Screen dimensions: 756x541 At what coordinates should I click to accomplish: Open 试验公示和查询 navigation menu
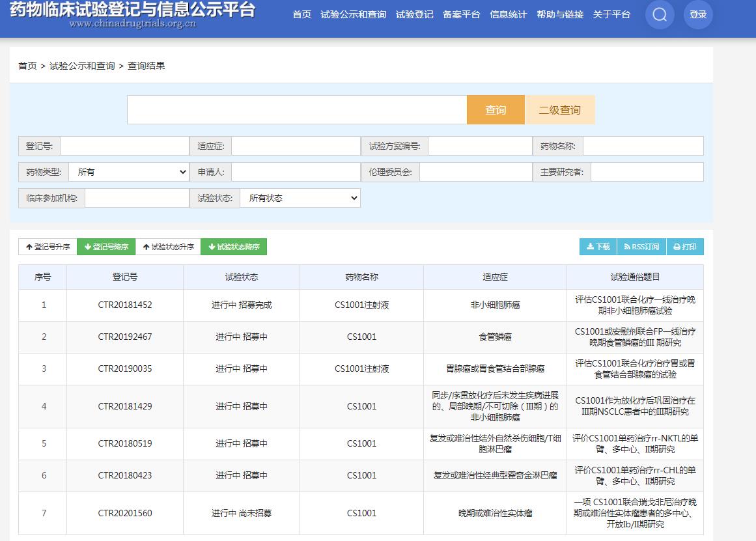click(x=354, y=14)
